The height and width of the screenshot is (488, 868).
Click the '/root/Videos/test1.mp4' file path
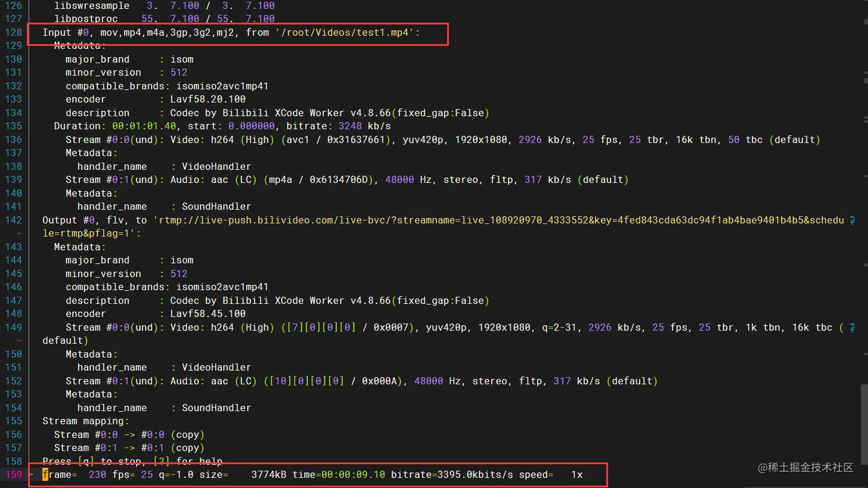click(x=345, y=32)
